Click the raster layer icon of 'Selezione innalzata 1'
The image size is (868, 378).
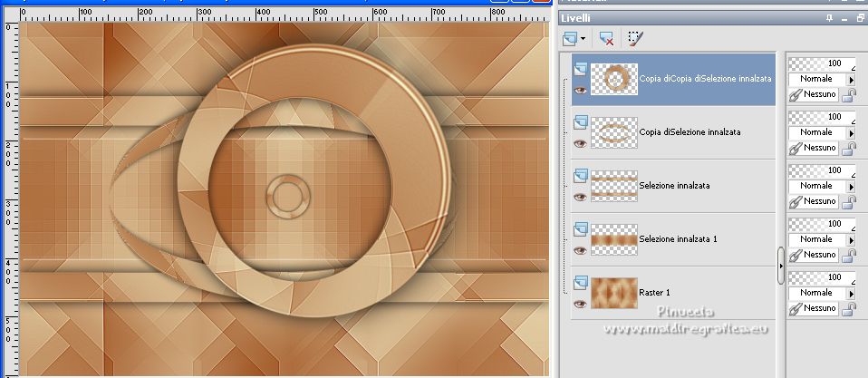(x=580, y=229)
